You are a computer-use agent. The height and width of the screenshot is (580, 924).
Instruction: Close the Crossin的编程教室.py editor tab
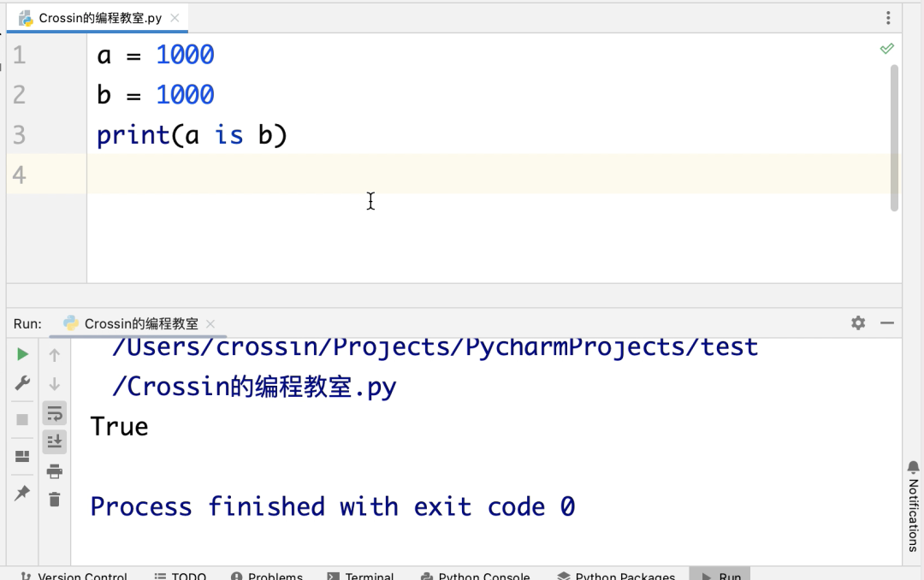coord(175,18)
